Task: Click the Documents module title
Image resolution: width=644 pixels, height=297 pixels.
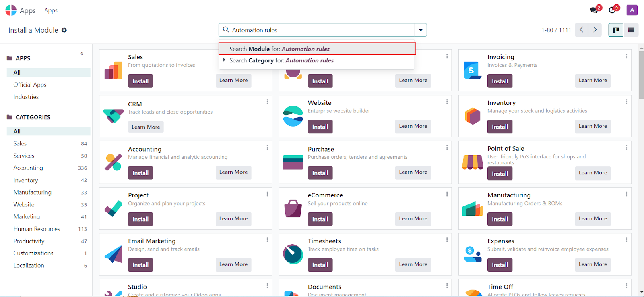Action: tap(324, 287)
